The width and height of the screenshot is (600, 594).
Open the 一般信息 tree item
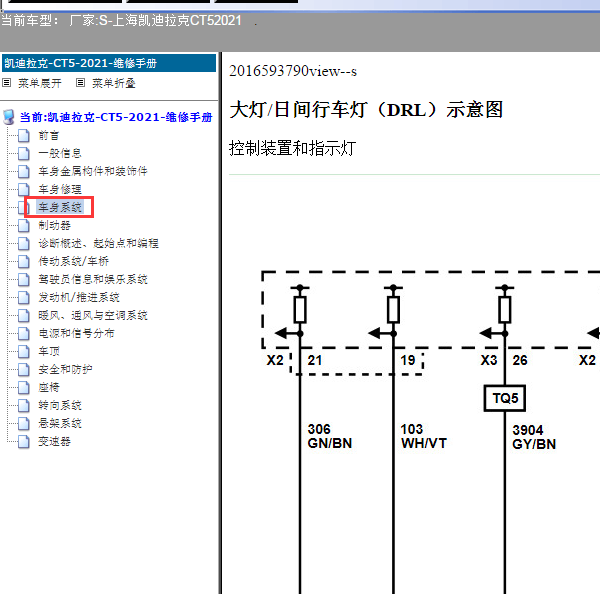[60, 153]
